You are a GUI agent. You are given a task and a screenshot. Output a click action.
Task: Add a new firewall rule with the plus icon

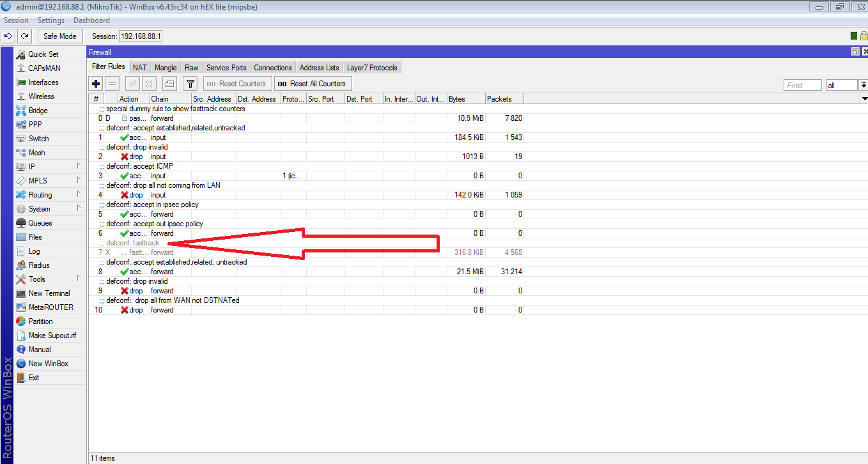[96, 84]
